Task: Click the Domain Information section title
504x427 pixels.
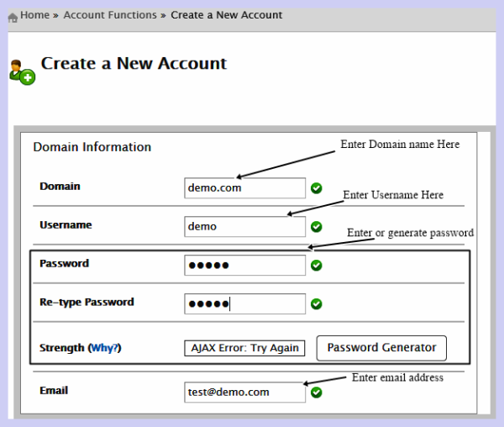Action: coord(92,147)
